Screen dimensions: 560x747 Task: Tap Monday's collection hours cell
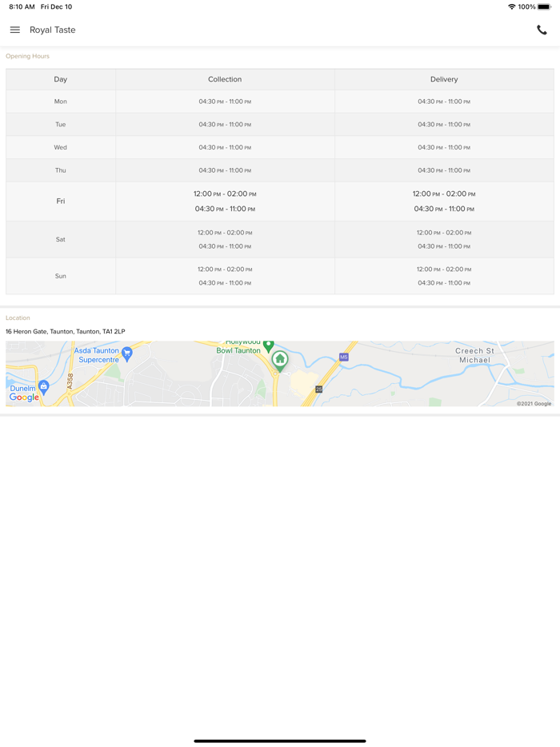coord(225,102)
